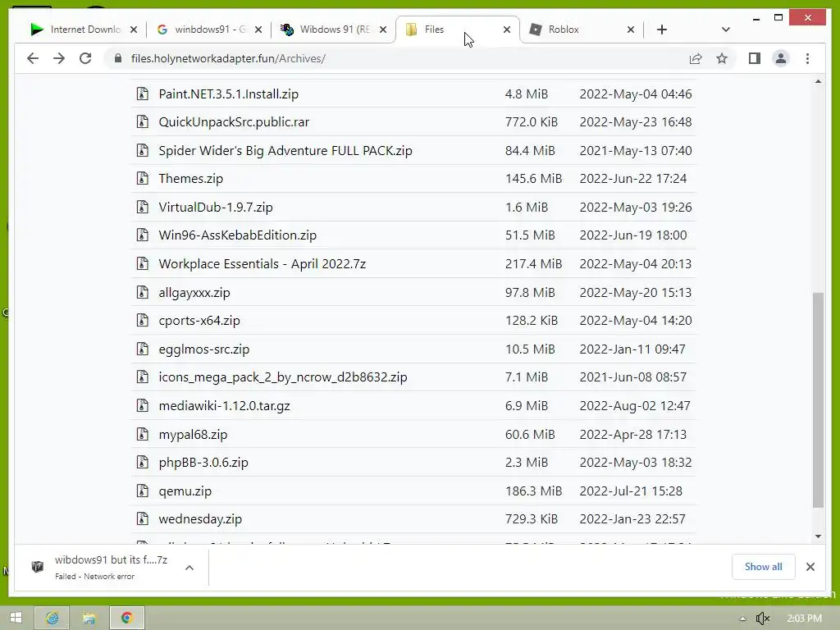Viewport: 840px width, 630px height.
Task: Show all downloads
Action: click(763, 567)
